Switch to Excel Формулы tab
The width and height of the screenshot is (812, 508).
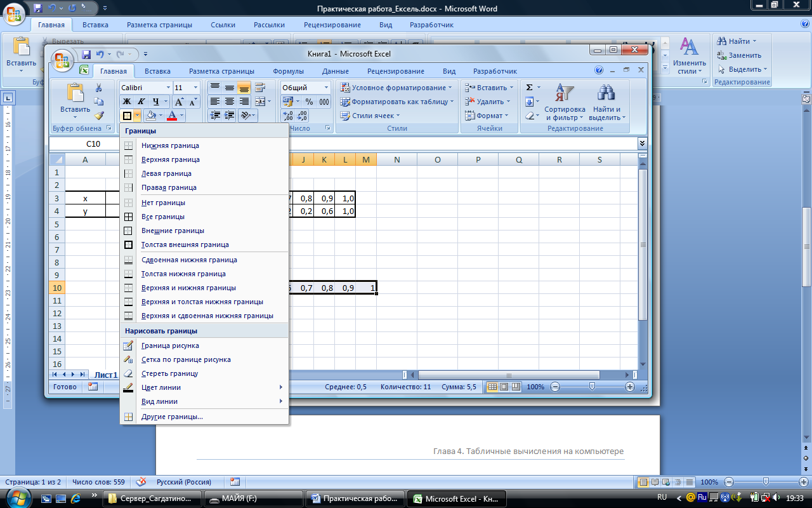click(x=288, y=71)
